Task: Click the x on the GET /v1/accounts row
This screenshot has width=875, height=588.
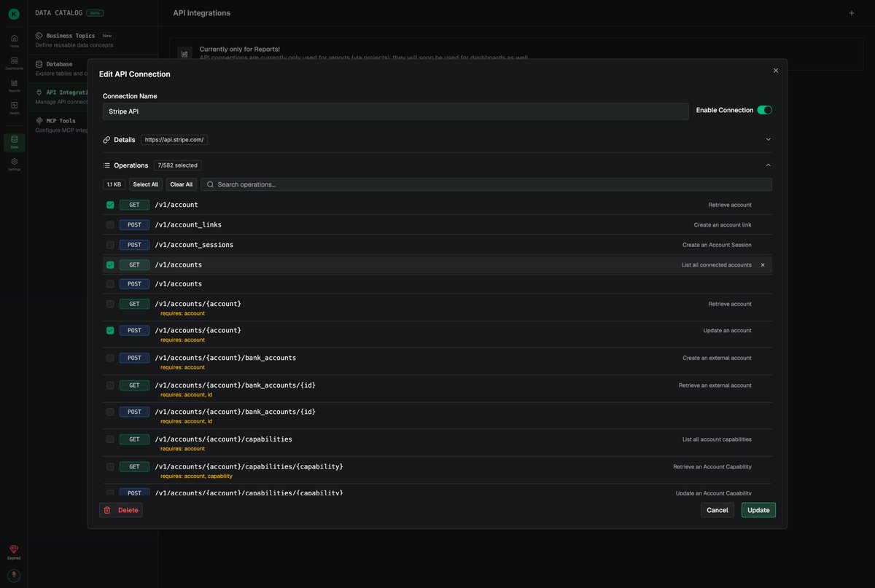Action: coord(763,265)
